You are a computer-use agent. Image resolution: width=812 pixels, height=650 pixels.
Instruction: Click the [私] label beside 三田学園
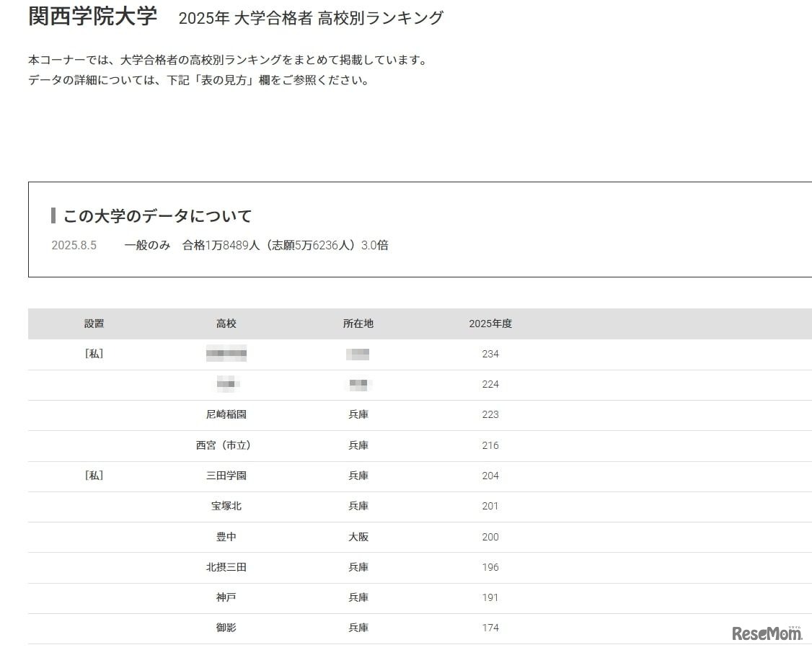coord(94,476)
